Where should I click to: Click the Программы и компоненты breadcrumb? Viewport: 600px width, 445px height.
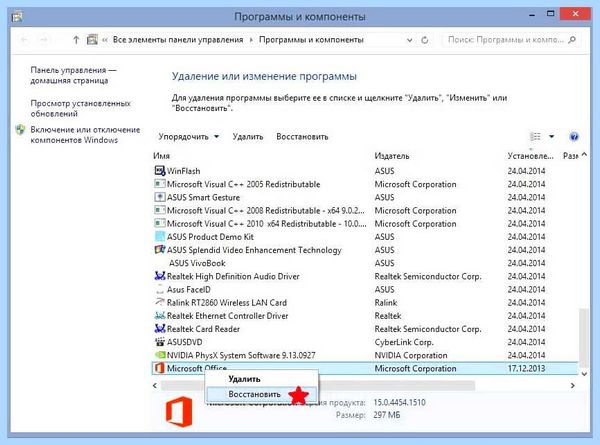[x=311, y=40]
